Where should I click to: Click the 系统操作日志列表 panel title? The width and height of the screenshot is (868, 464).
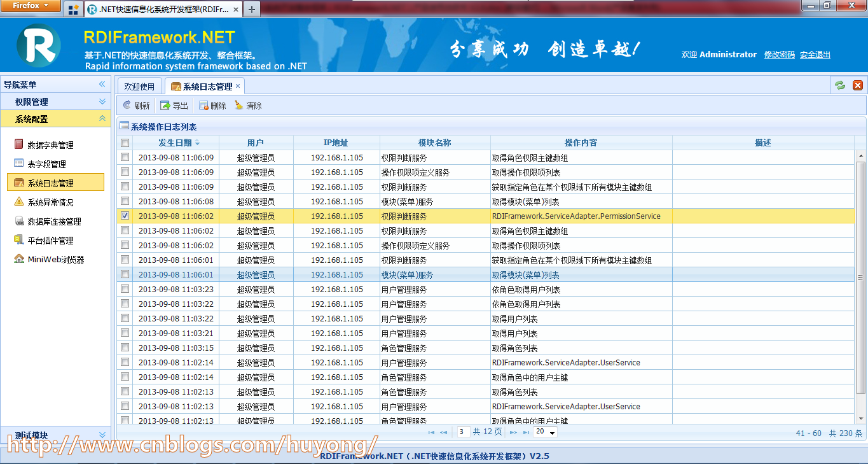click(x=163, y=126)
